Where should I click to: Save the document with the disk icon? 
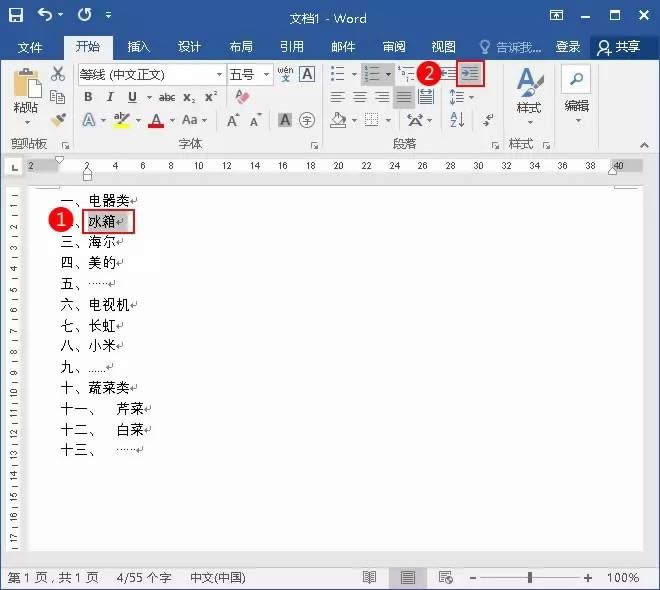(16, 16)
